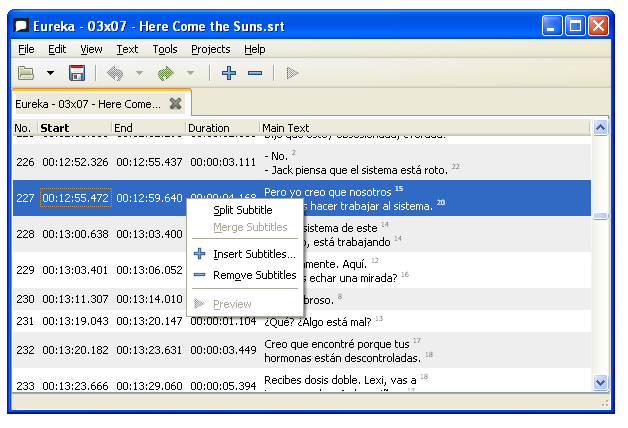Choose Split Subtitle from context menu
The width and height of the screenshot is (628, 428).
pos(243,210)
